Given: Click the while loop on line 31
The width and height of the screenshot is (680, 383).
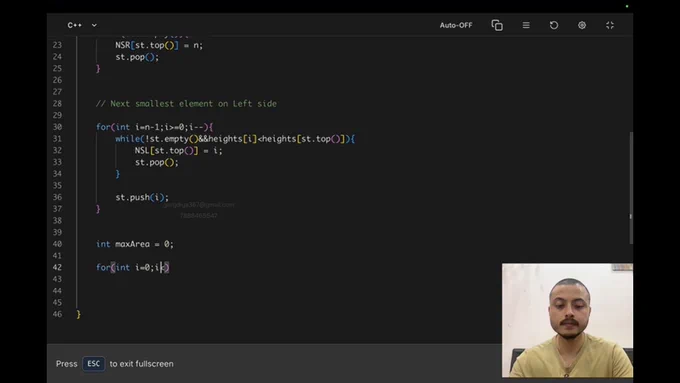Looking at the screenshot, I should (235, 139).
